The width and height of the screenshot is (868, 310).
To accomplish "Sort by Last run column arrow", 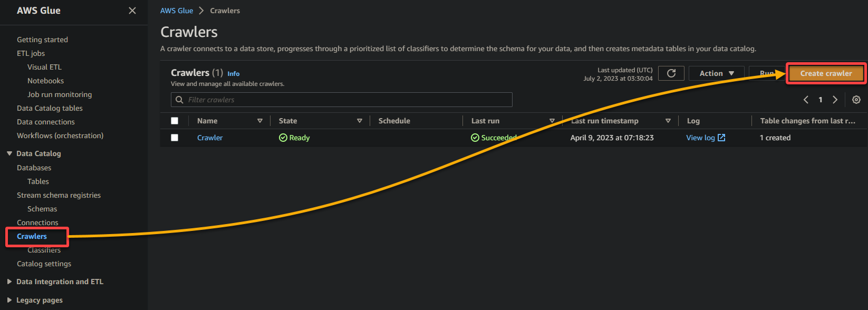I will [552, 121].
